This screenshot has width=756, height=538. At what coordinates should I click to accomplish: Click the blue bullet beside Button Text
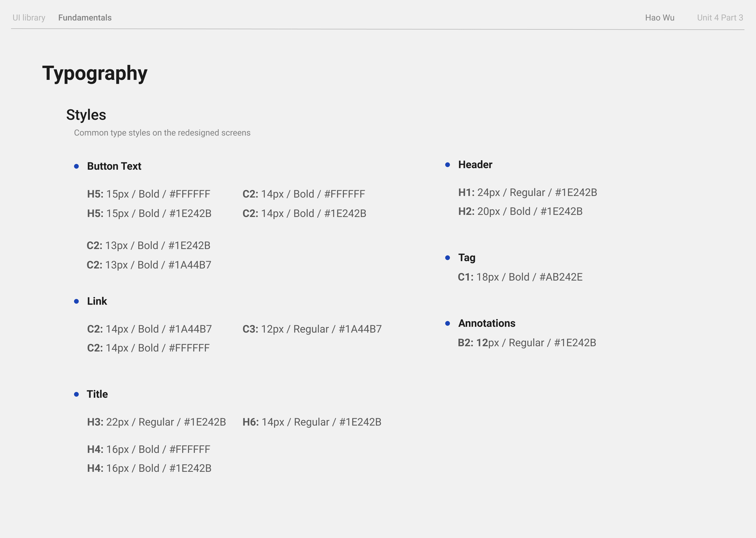[x=76, y=166]
